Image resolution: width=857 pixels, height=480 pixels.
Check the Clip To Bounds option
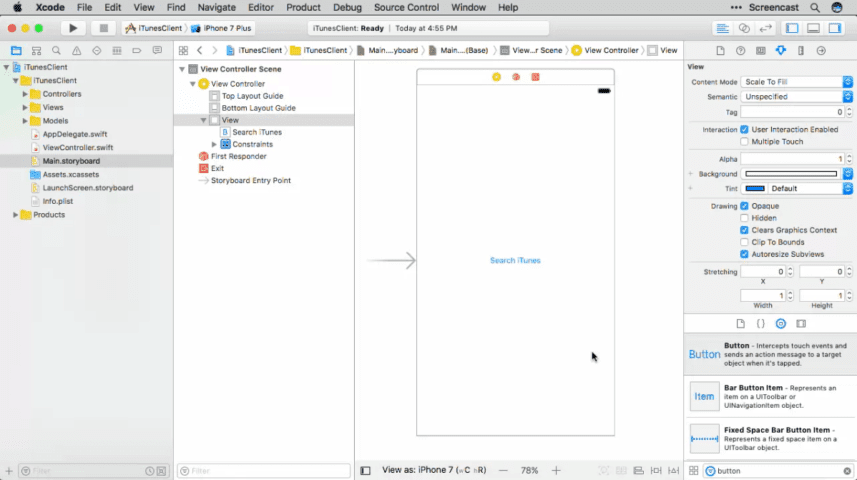(745, 242)
